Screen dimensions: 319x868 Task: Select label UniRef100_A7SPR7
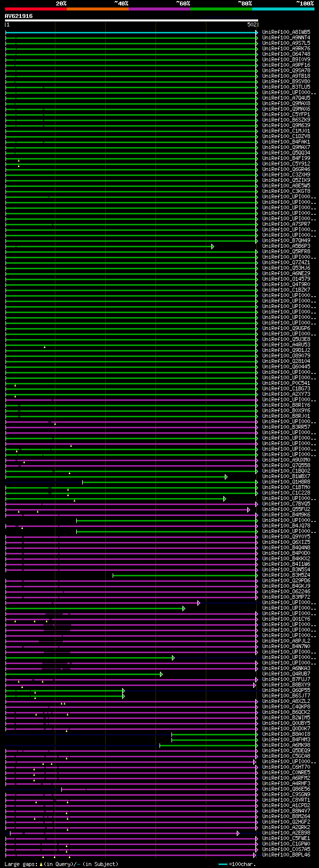(286, 224)
